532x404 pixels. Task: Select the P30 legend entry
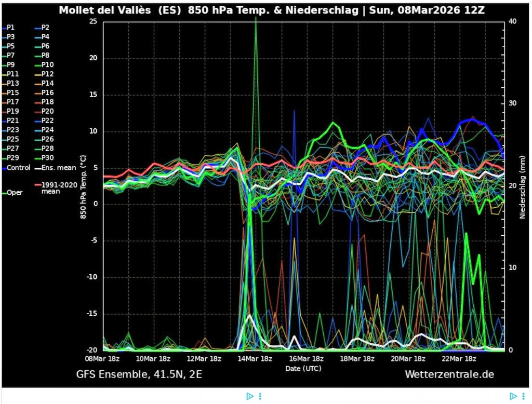[44, 158]
